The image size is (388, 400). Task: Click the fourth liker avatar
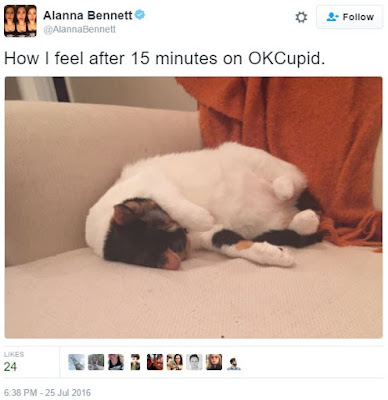(x=135, y=362)
